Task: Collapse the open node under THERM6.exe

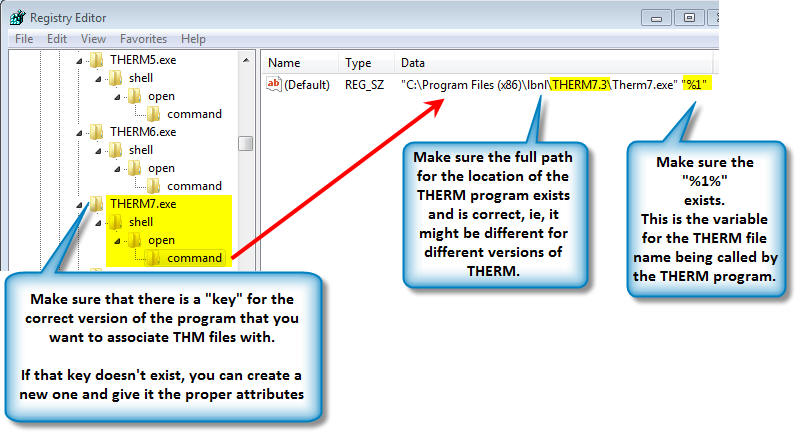Action: pyautogui.click(x=117, y=169)
